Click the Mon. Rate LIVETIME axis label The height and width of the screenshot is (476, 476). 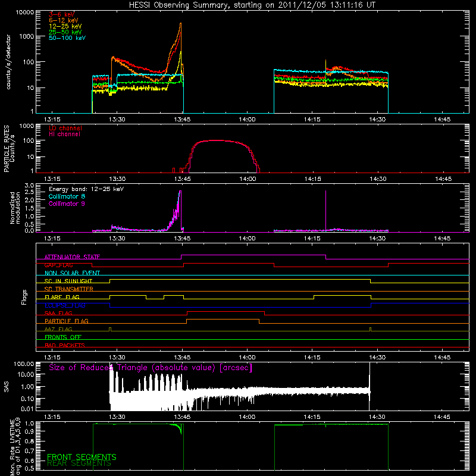(x=15, y=447)
